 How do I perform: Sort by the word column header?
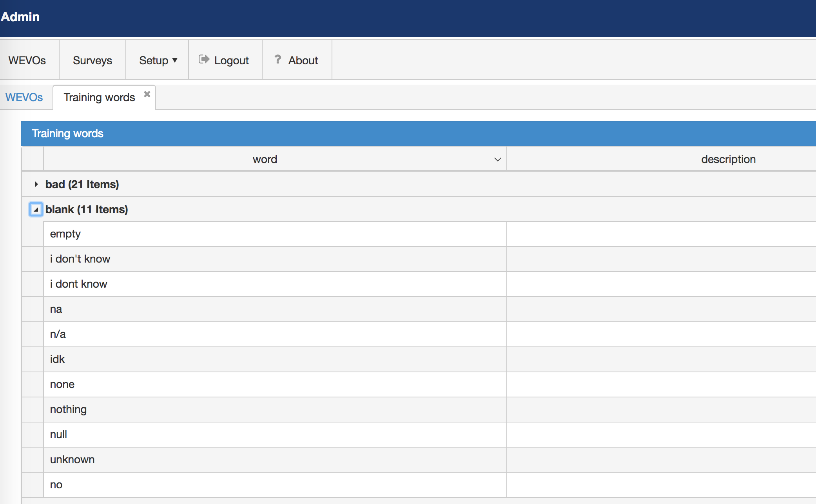pyautogui.click(x=265, y=159)
